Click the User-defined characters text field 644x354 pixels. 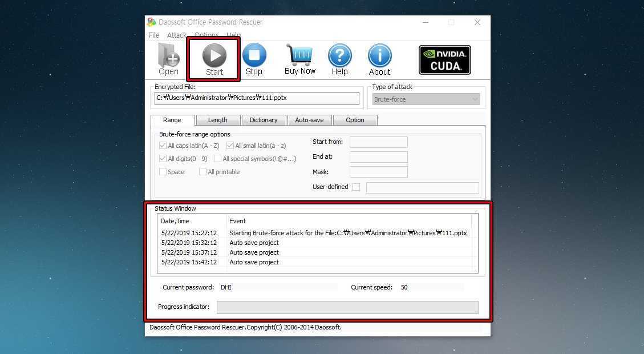[423, 187]
